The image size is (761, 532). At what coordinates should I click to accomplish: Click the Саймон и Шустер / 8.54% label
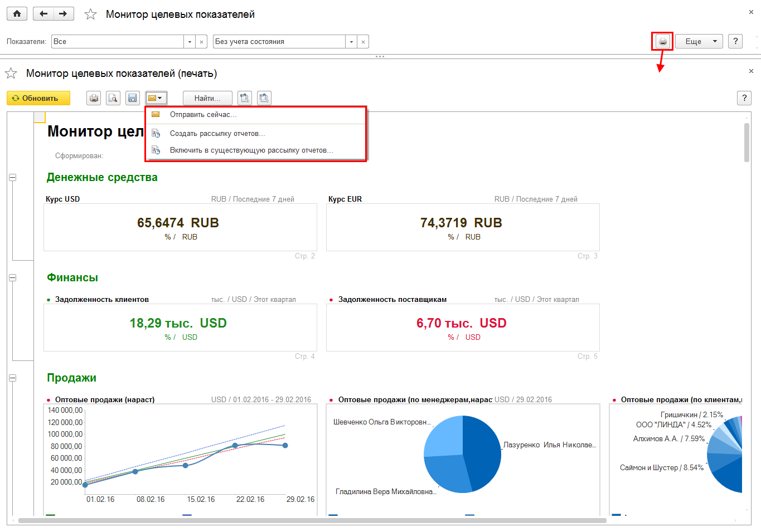coord(662,468)
